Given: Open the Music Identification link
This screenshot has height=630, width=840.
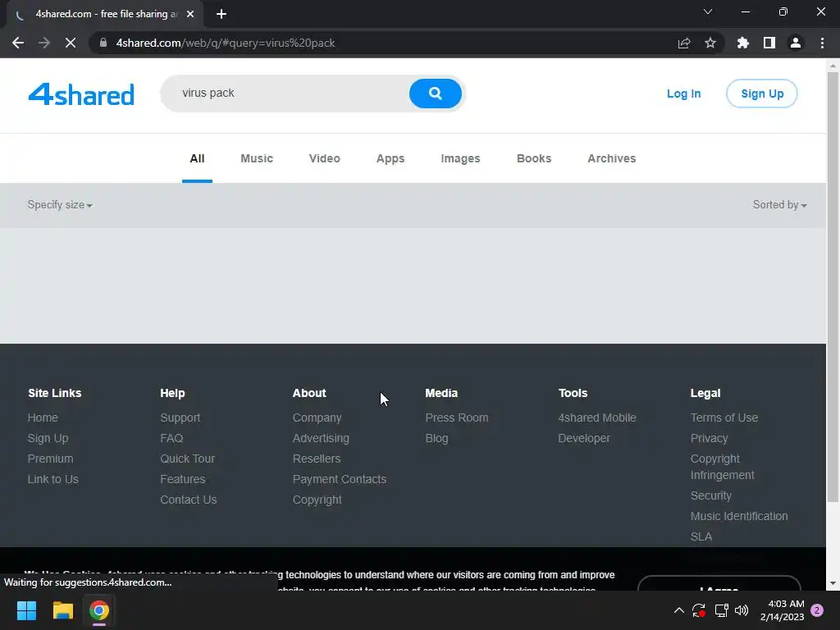Looking at the screenshot, I should click(739, 517).
